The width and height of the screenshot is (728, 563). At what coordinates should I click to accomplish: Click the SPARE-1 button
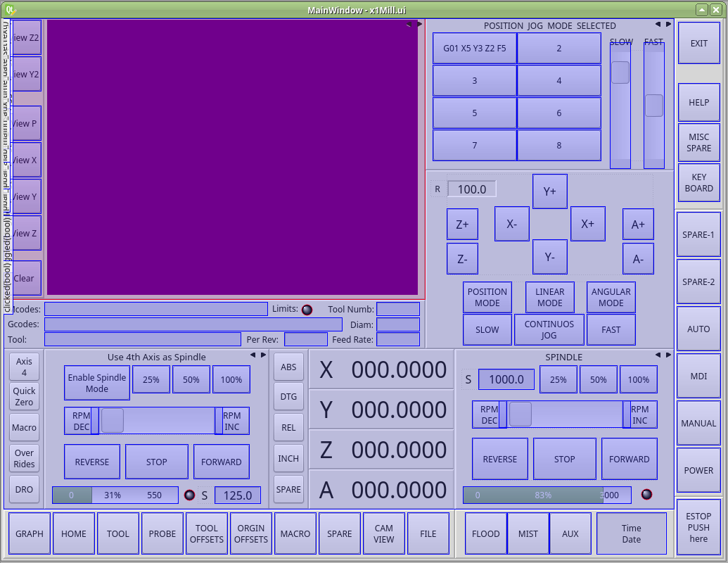(698, 234)
